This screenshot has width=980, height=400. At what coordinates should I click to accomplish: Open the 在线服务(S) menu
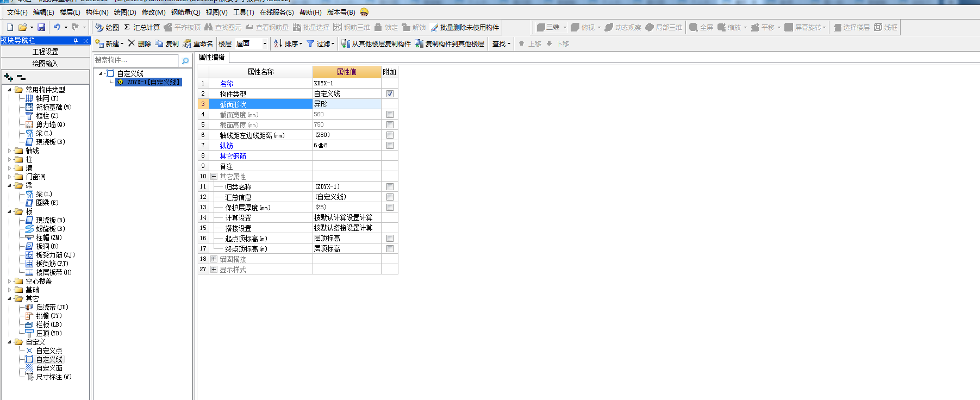[277, 12]
